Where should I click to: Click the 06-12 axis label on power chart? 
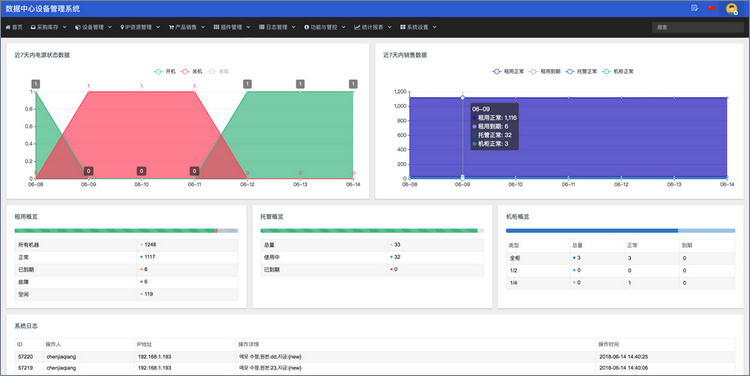(247, 184)
